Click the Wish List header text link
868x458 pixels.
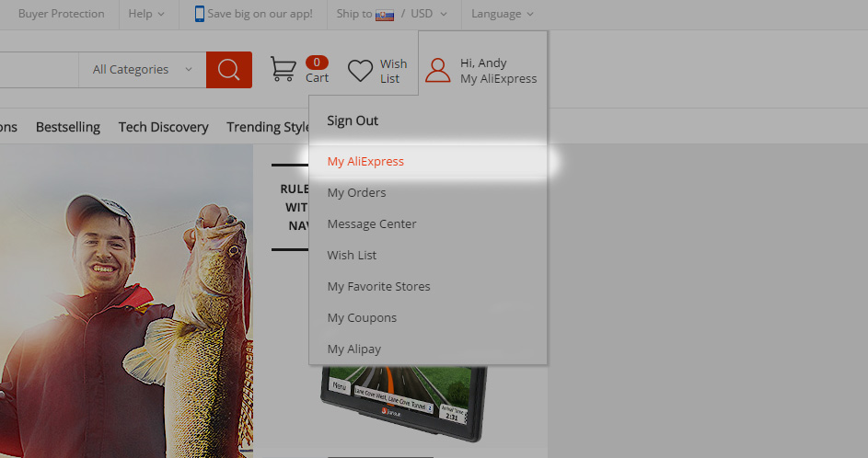click(x=394, y=72)
